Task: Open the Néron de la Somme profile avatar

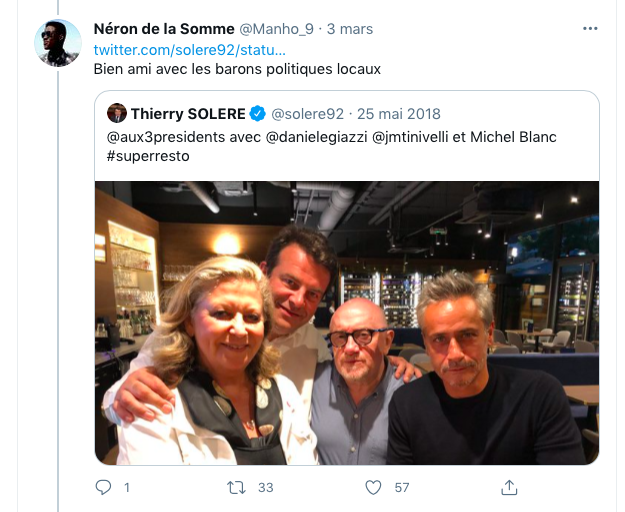Action: point(58,43)
